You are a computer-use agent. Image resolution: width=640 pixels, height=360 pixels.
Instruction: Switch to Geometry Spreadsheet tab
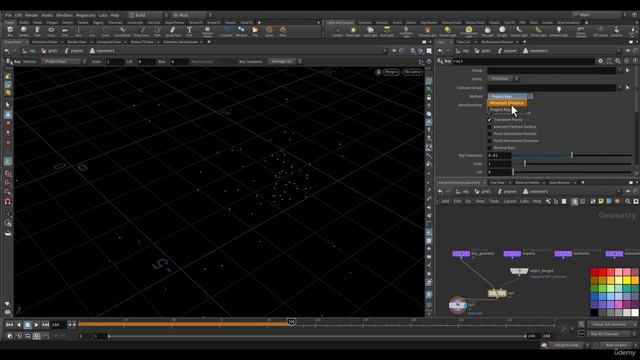point(180,42)
